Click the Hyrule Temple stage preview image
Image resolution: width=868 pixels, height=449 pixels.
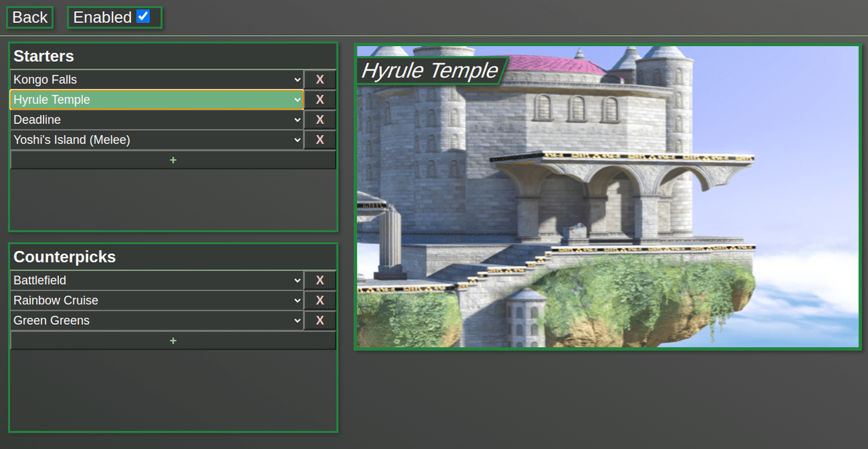point(608,197)
